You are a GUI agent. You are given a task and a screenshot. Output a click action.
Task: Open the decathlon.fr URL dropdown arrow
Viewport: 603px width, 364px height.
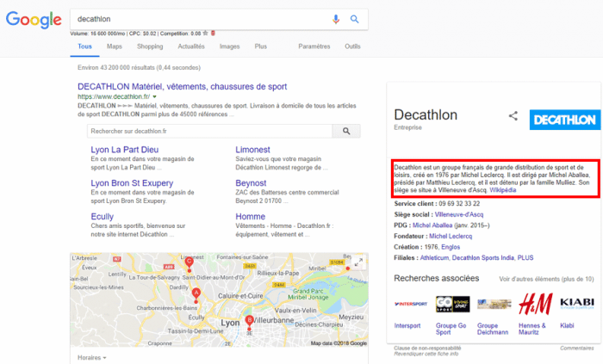[x=154, y=96]
